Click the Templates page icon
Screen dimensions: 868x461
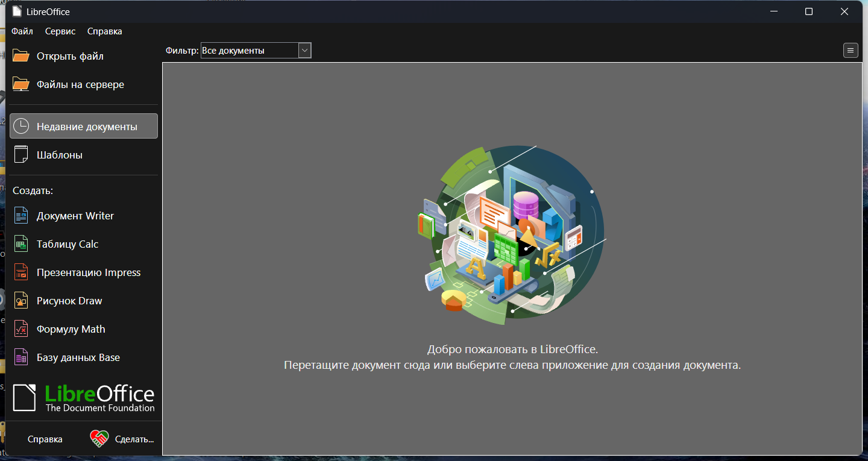[x=21, y=155]
